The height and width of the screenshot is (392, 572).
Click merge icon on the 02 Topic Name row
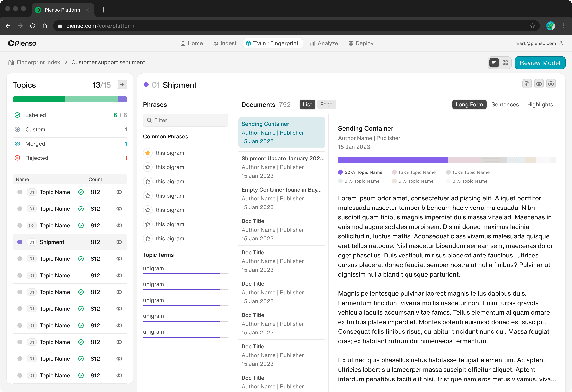point(119,225)
